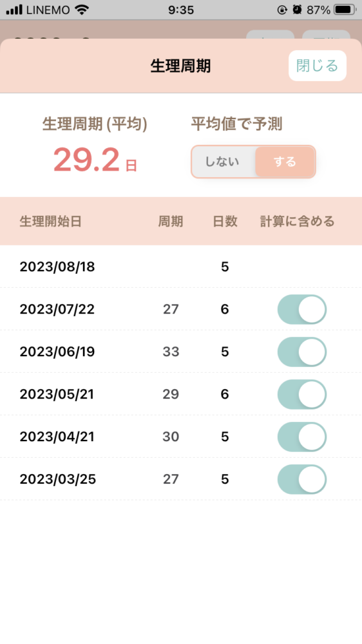Toggle calculation switch for 2023/03/25

(x=302, y=479)
